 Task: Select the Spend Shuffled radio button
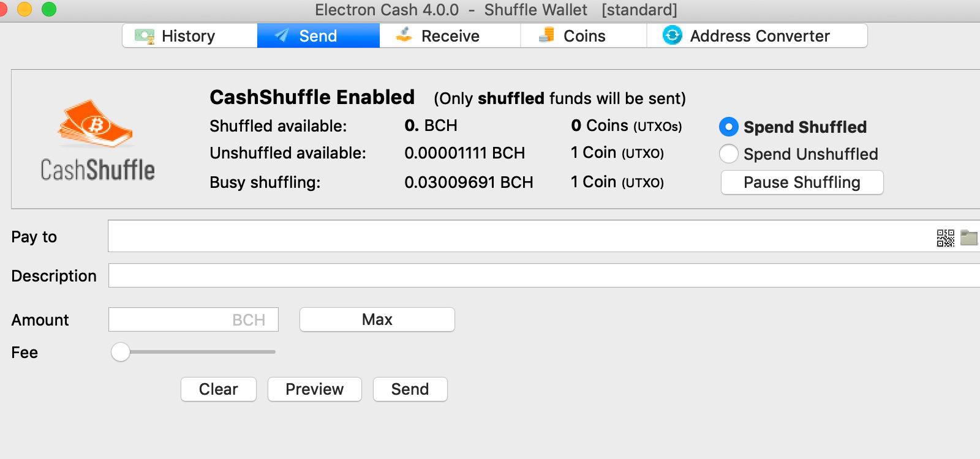click(x=728, y=127)
